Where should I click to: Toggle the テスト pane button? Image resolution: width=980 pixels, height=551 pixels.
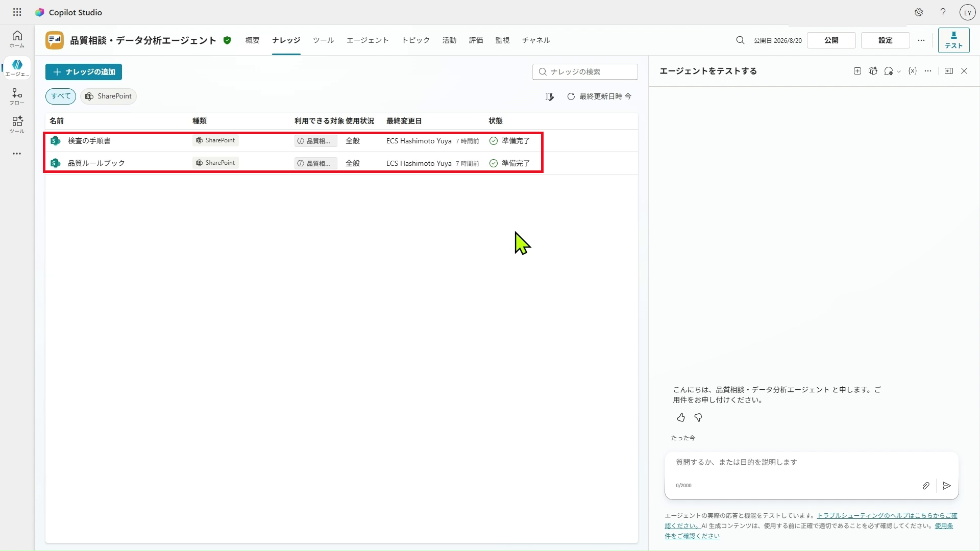pos(953,40)
